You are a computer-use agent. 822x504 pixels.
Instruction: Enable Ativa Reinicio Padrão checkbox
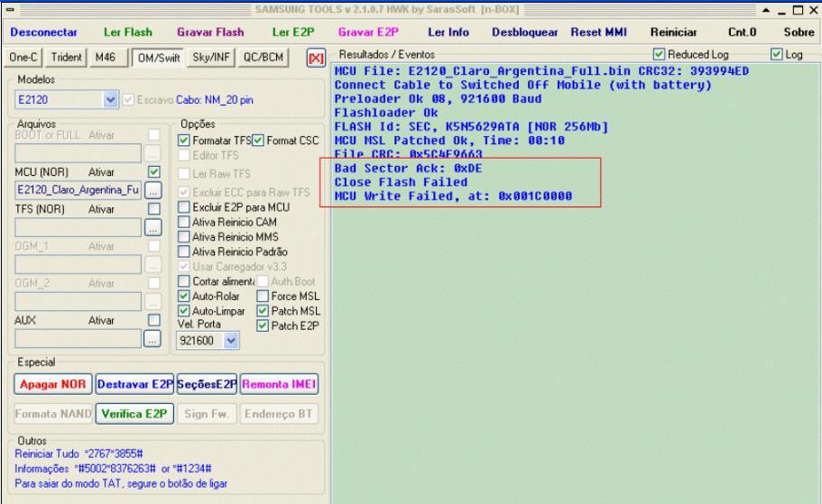[183, 252]
